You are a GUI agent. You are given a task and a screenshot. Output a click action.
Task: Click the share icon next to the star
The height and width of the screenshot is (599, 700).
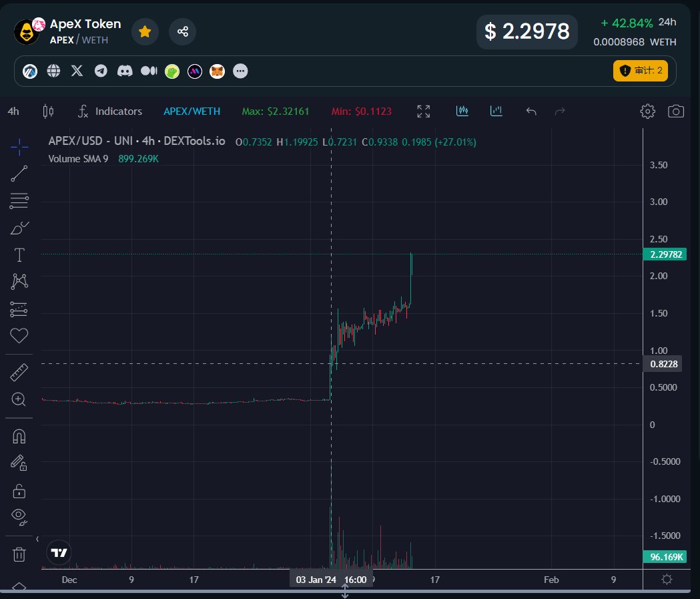(x=183, y=31)
